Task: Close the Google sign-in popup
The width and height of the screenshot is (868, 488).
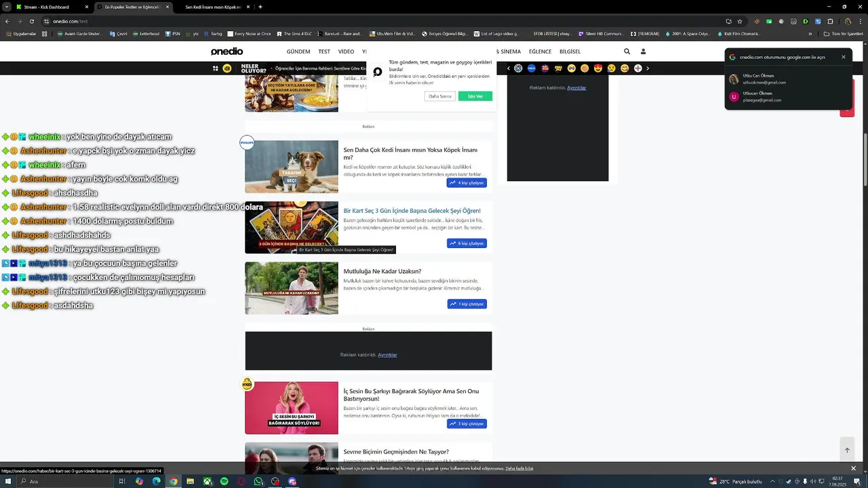Action: (844, 57)
